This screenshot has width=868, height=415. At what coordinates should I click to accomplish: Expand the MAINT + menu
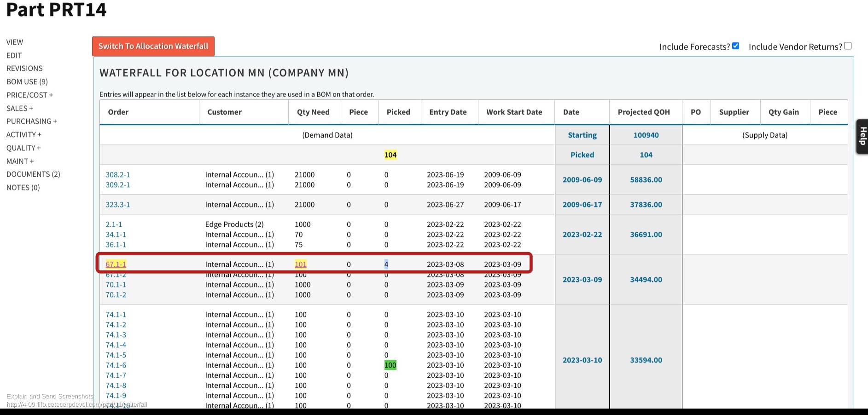[x=20, y=161]
